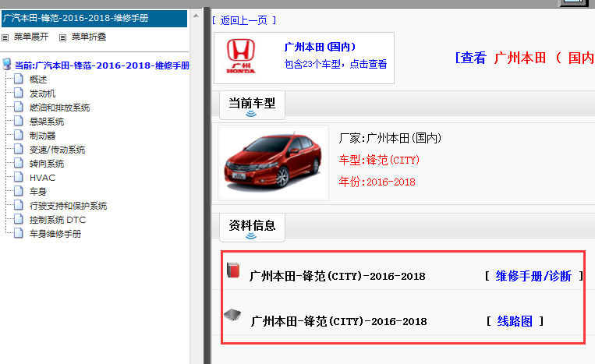Click the 菜单折叠 collapse-menu icon

pos(62,37)
